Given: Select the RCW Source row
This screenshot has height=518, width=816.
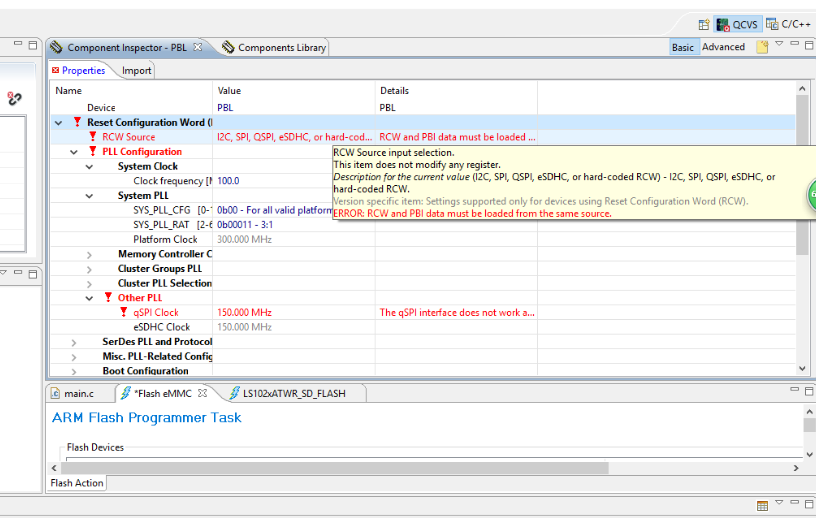Looking at the screenshot, I should (x=423, y=137).
